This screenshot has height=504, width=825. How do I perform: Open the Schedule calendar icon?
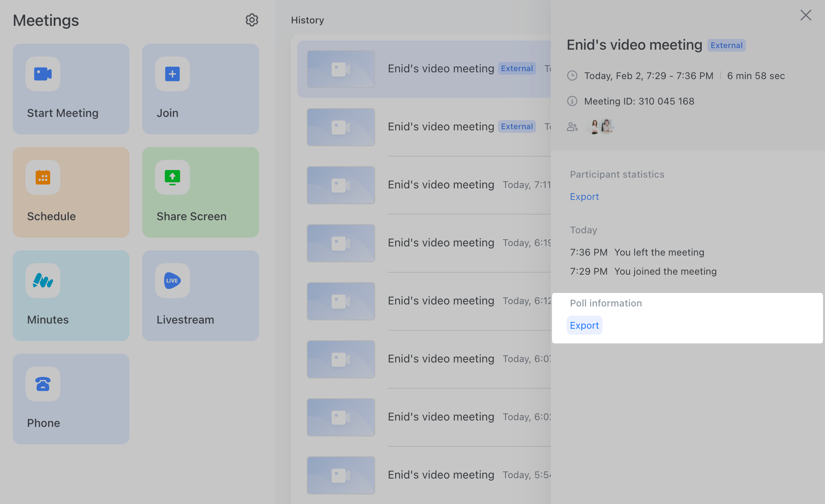43,178
